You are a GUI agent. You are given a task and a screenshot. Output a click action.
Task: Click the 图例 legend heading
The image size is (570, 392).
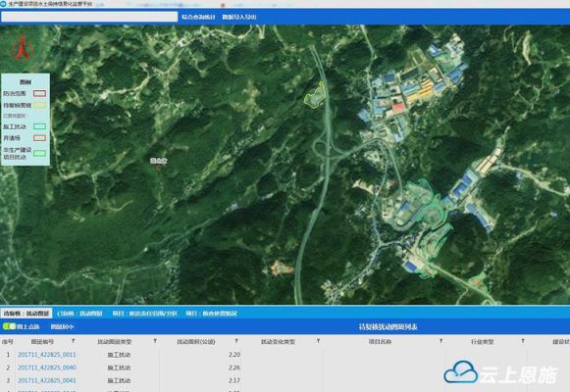[x=26, y=82]
